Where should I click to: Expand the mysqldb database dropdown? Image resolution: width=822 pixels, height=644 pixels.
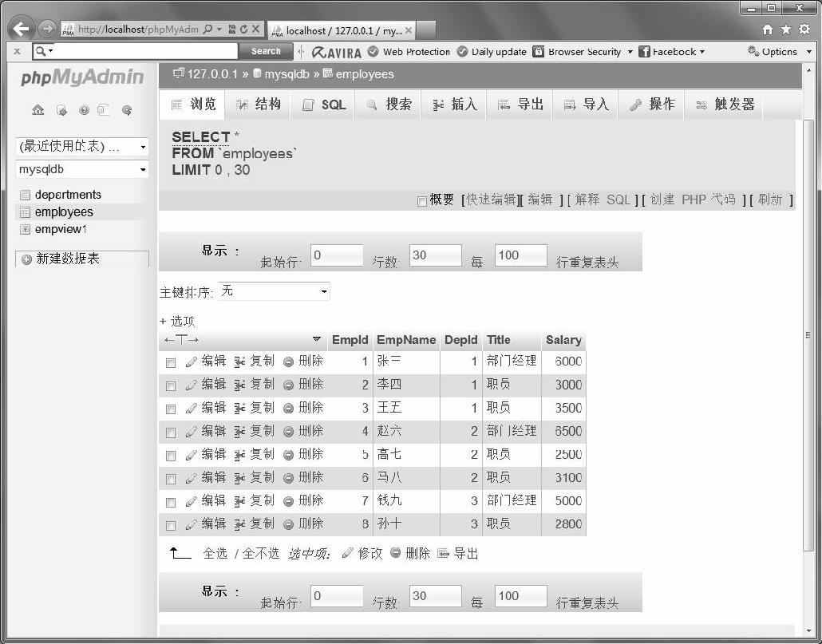coord(81,169)
